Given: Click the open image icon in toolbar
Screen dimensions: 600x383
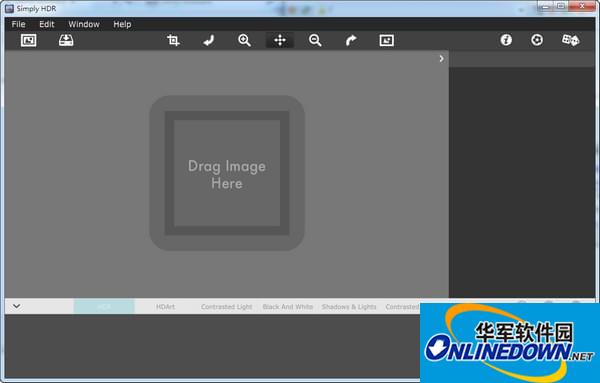Looking at the screenshot, I should [28, 40].
